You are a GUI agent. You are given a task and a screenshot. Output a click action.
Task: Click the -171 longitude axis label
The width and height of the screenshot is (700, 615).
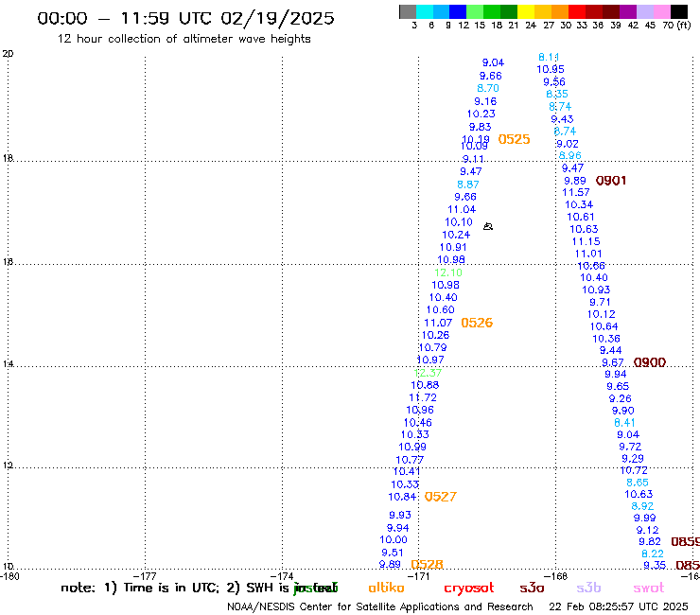tap(418, 576)
